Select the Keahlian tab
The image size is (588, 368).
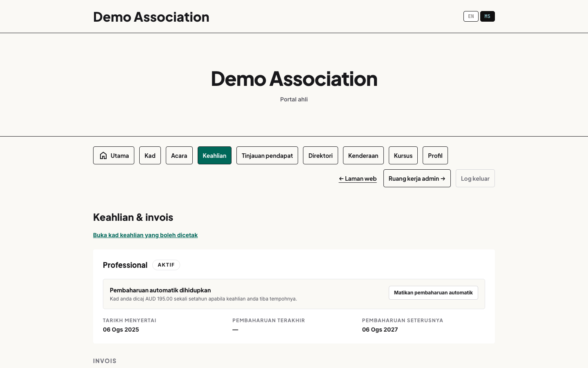pos(214,155)
